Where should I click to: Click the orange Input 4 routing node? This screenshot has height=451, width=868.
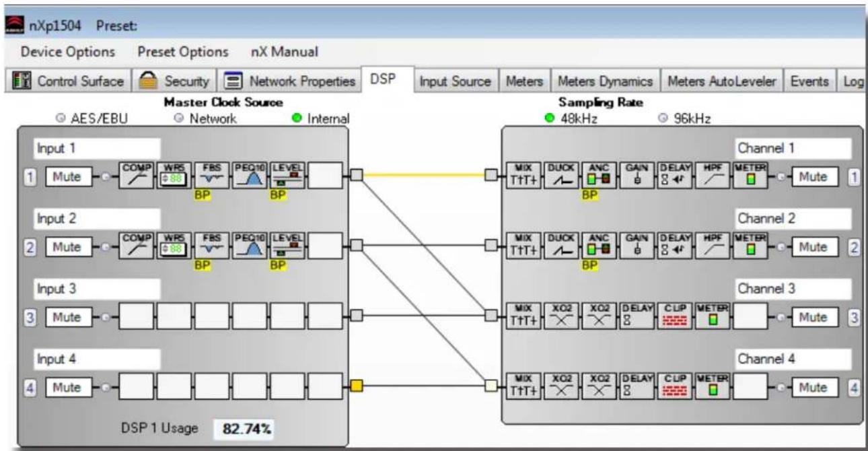[x=357, y=387]
